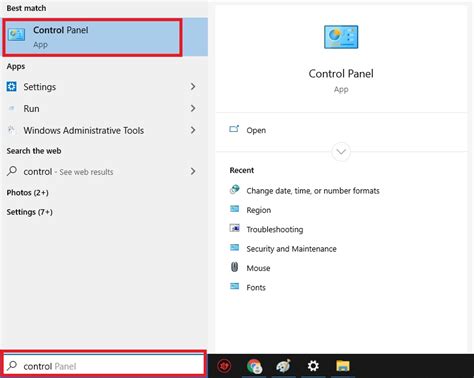
Task: Open red circular app in taskbar
Action: (x=224, y=366)
